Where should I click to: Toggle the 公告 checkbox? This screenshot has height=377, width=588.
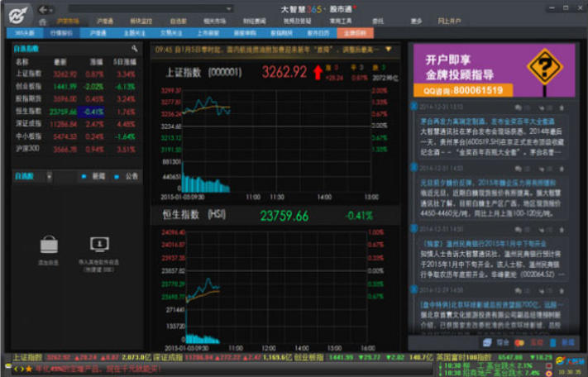[117, 176]
